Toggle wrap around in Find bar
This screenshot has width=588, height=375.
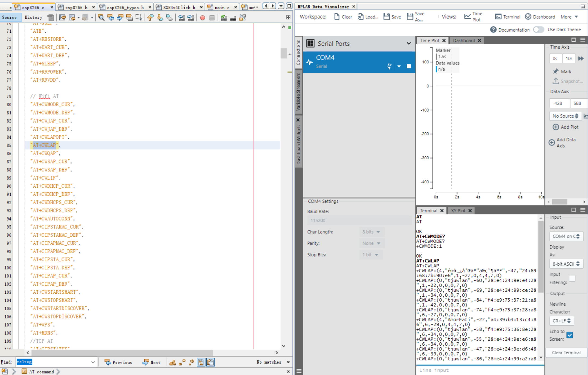pyautogui.click(x=210, y=362)
